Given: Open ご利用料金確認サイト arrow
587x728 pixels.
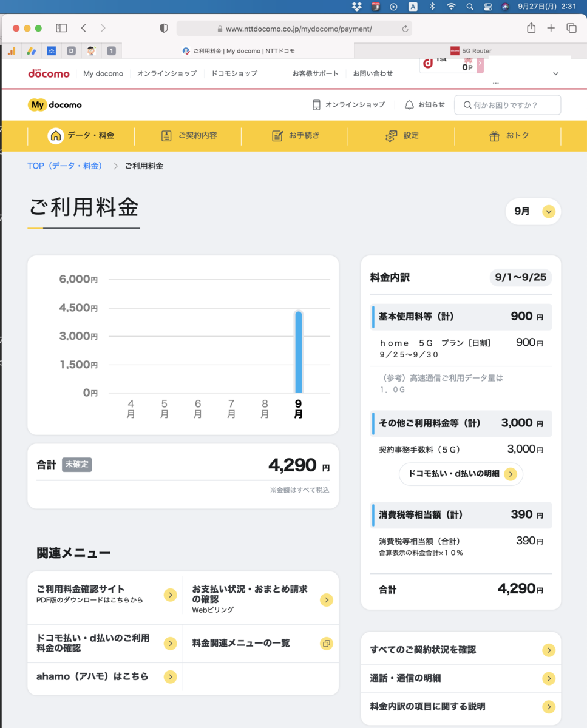Looking at the screenshot, I should (x=170, y=595).
